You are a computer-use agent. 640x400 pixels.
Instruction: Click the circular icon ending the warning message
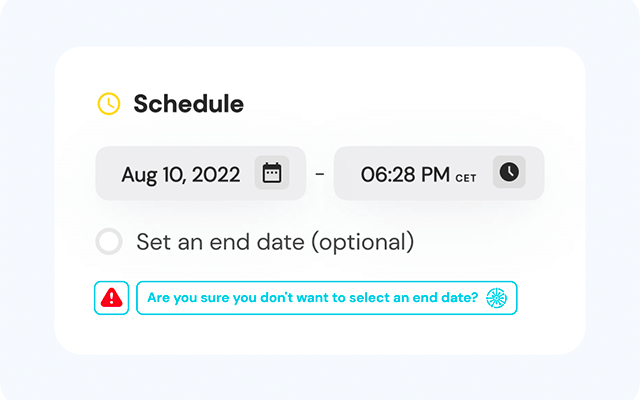[496, 297]
